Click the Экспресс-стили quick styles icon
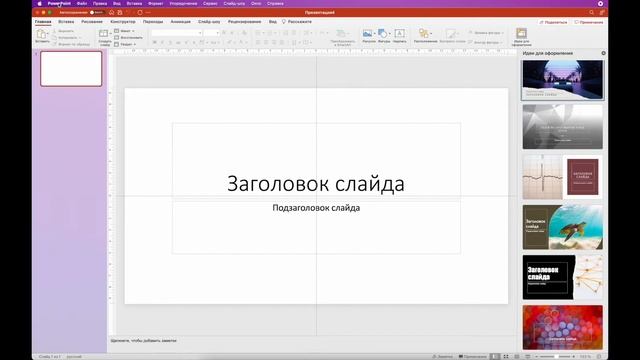Image resolution: width=640 pixels, height=360 pixels. (450, 34)
